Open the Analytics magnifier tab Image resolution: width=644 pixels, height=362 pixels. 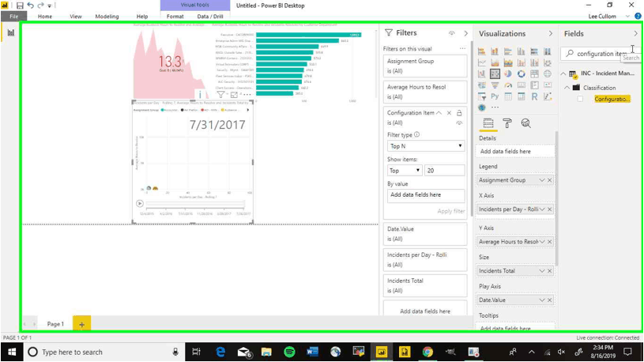pyautogui.click(x=525, y=123)
